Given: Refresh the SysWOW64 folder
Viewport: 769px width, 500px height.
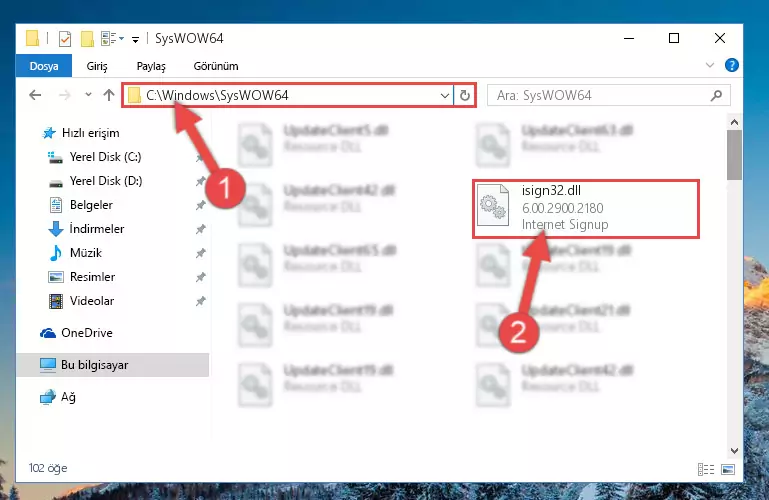Looking at the screenshot, I should pyautogui.click(x=464, y=96).
